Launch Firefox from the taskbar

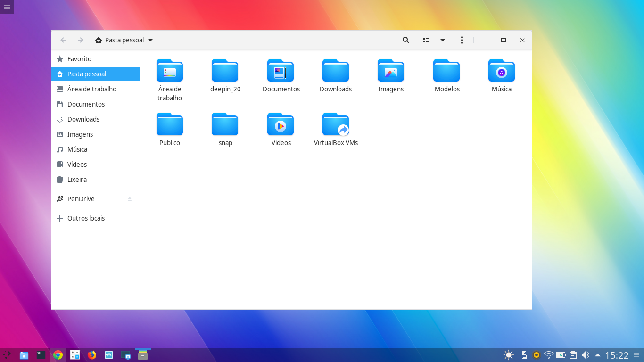click(91, 355)
